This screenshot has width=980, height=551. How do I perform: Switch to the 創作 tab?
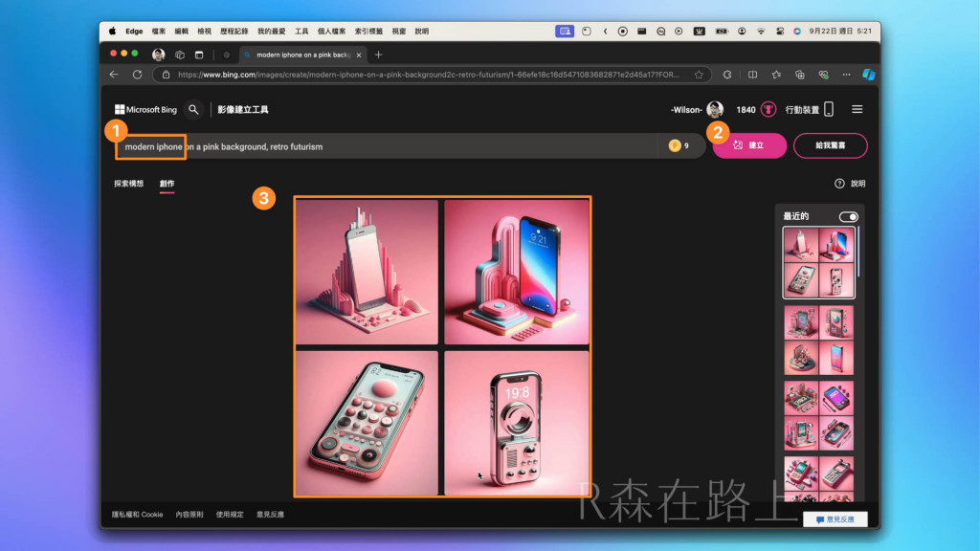pyautogui.click(x=167, y=184)
